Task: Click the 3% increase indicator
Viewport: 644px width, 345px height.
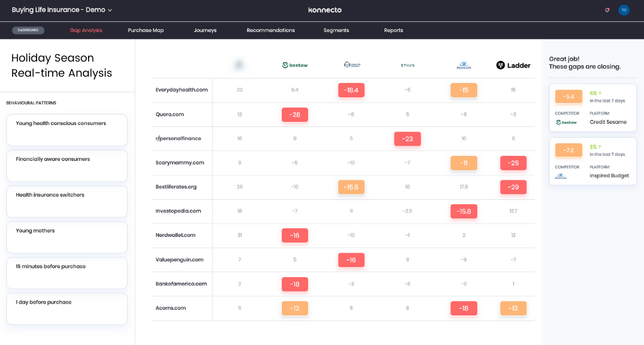Action: (x=596, y=147)
